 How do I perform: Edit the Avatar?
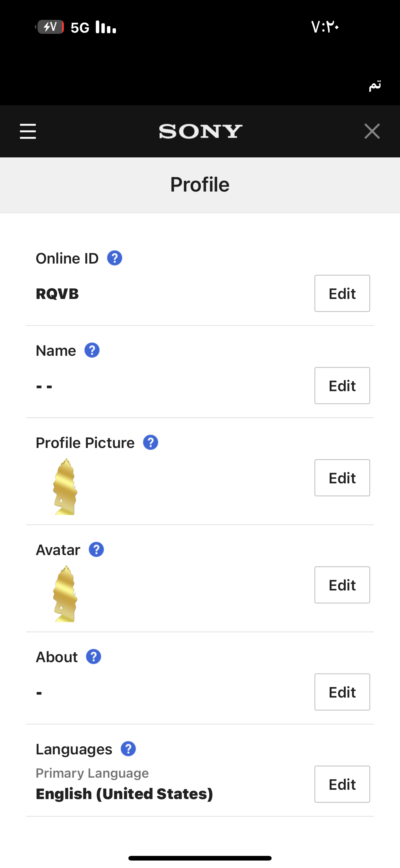(x=342, y=585)
